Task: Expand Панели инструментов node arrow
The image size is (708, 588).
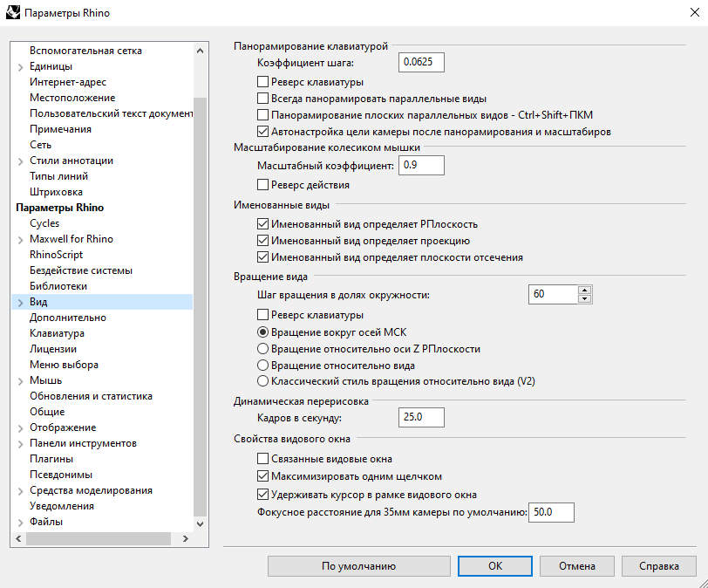Action: coord(20,444)
